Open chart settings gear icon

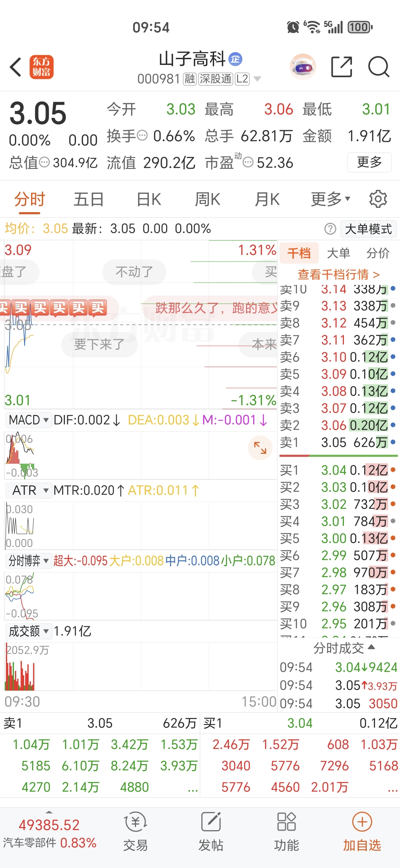378,199
